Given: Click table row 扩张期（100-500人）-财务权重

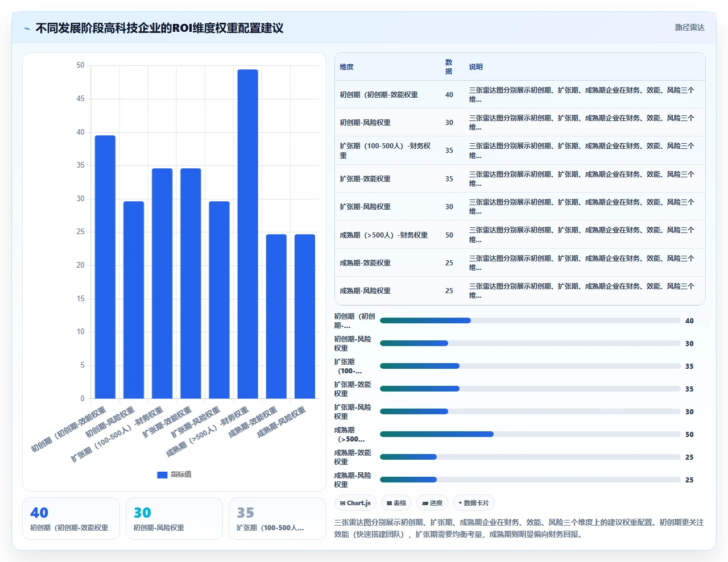Looking at the screenshot, I should [520, 151].
